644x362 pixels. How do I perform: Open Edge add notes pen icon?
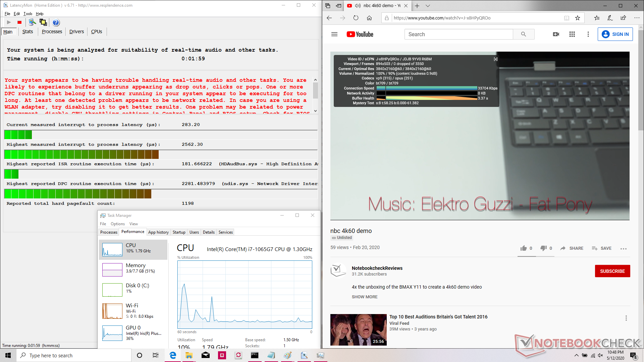[x=610, y=18]
